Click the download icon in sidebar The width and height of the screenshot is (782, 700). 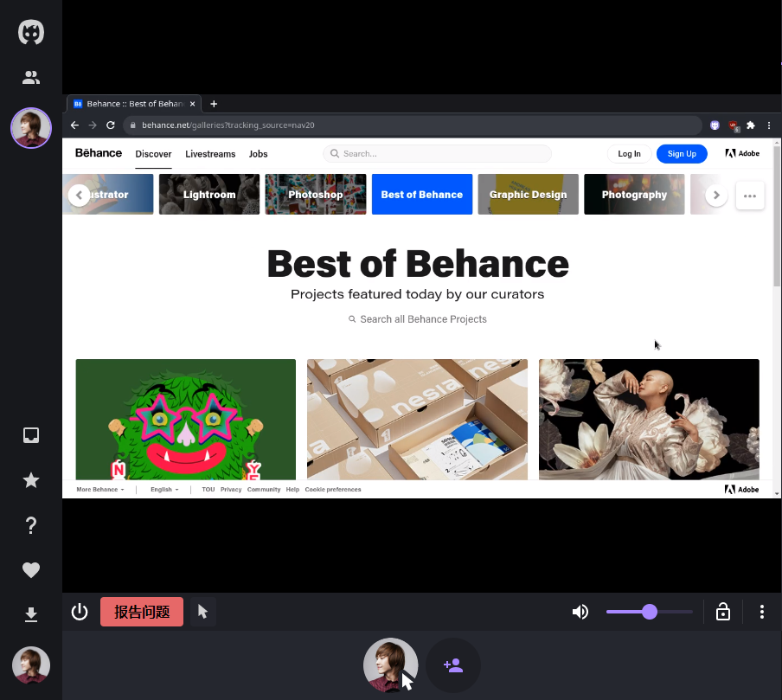(x=31, y=614)
